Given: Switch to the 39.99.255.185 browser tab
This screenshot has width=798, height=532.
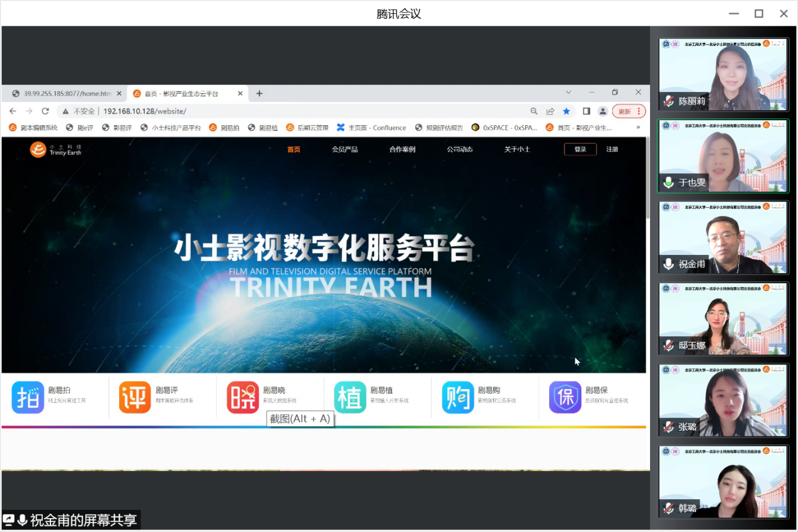Looking at the screenshot, I should point(62,94).
